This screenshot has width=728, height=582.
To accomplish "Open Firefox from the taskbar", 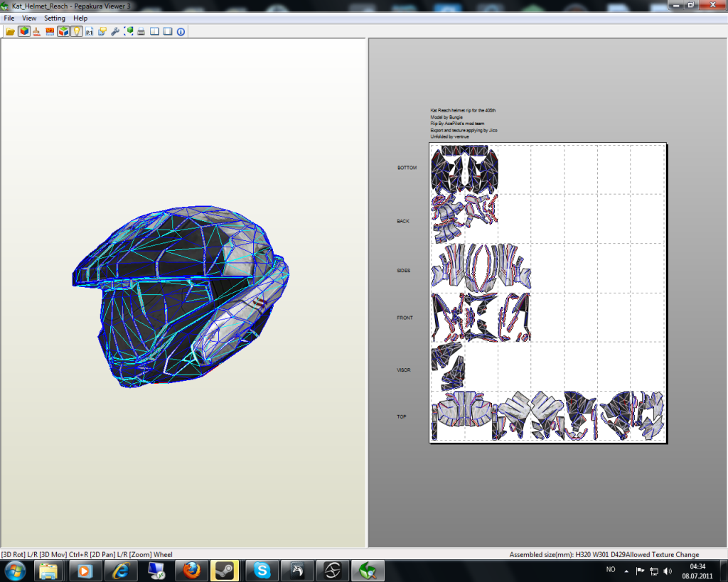I will [x=191, y=571].
